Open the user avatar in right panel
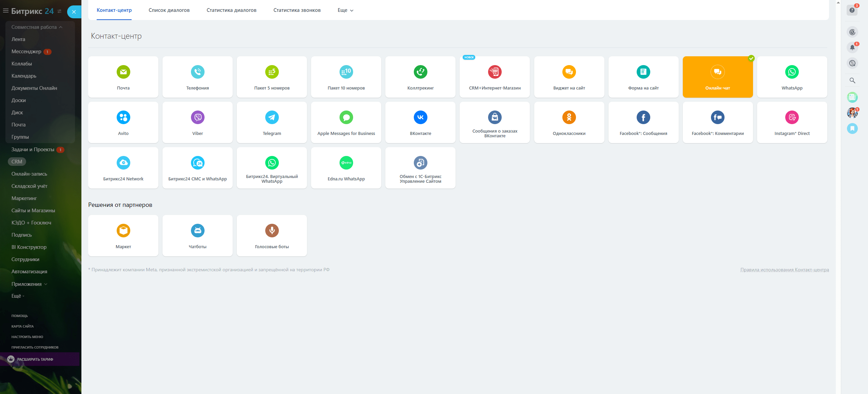 point(852,113)
